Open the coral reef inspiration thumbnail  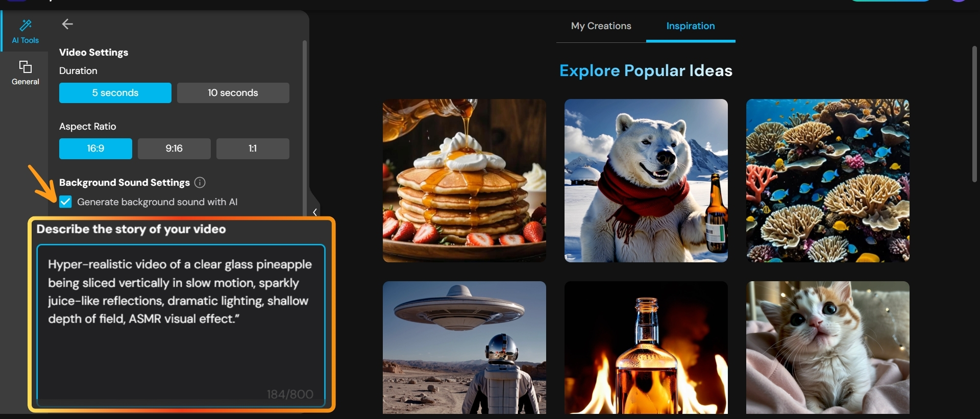pos(828,181)
